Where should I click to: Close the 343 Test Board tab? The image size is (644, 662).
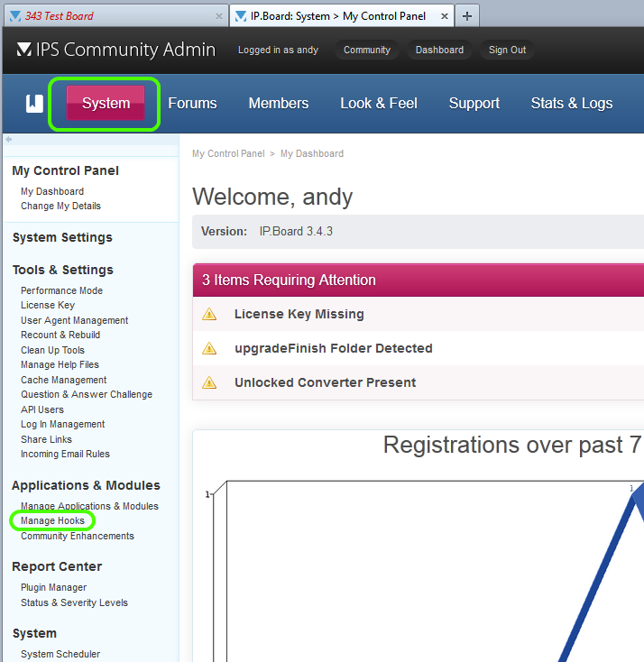[x=219, y=16]
